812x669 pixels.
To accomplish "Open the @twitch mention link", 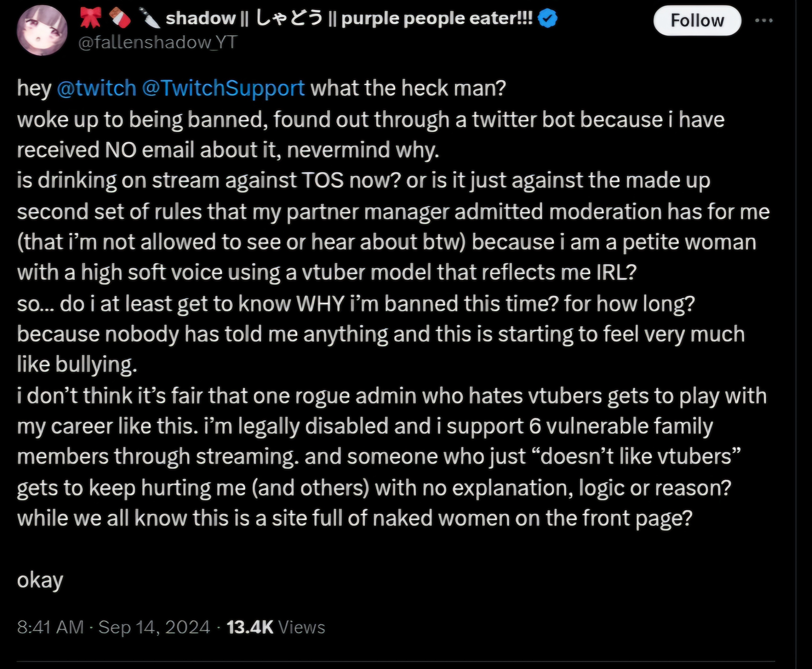I will [x=96, y=88].
